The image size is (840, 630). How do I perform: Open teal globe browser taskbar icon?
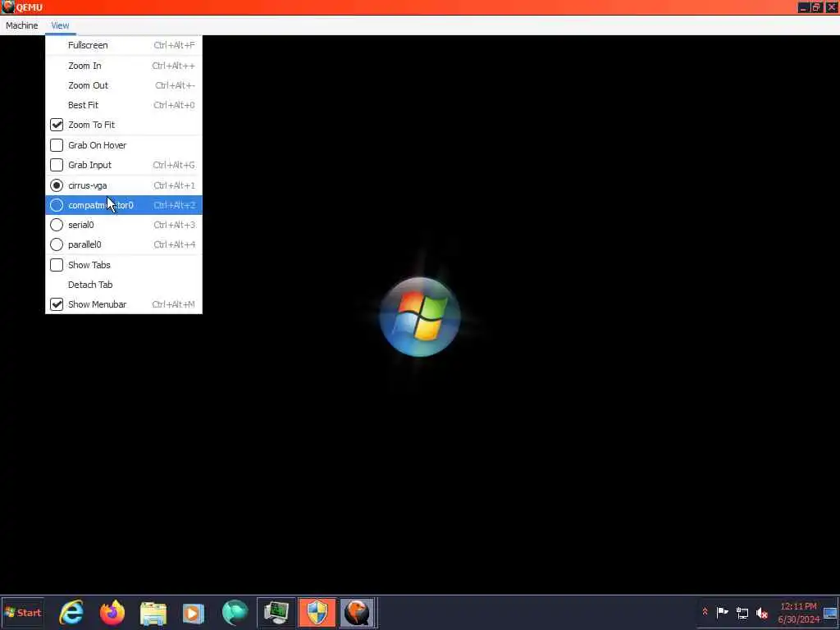(235, 613)
